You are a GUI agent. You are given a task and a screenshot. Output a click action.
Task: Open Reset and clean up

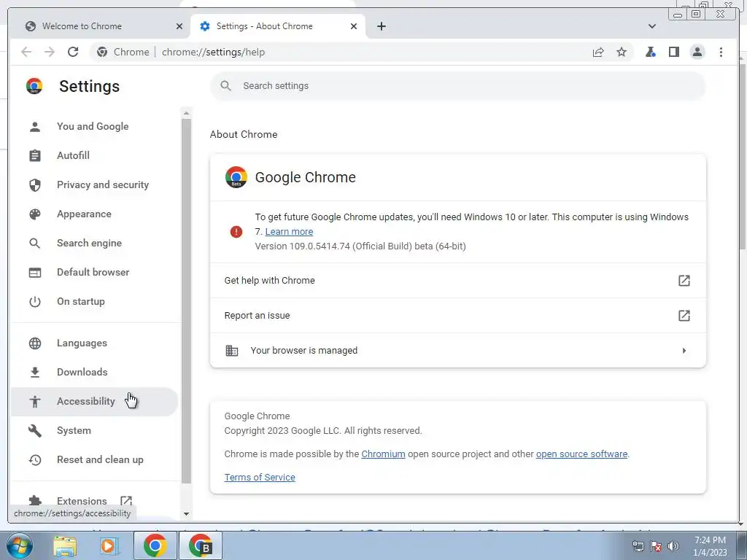tap(94, 460)
